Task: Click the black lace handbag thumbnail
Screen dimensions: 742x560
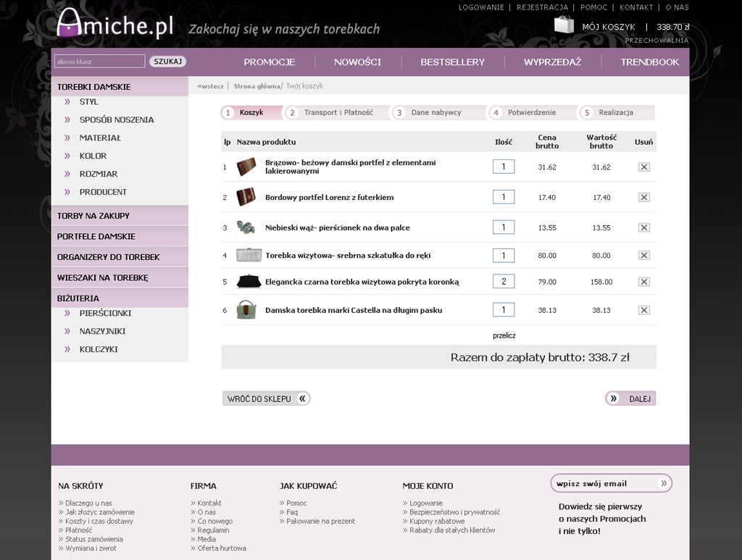Action: [x=246, y=282]
